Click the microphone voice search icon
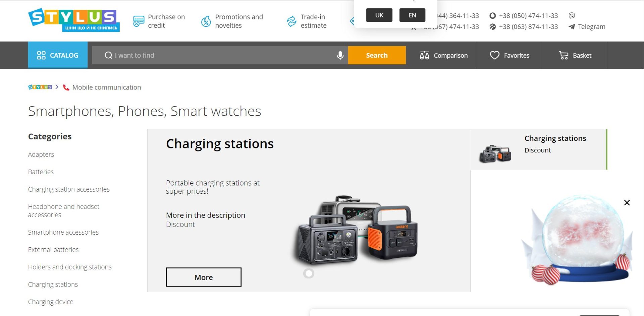The width and height of the screenshot is (644, 316). point(340,55)
